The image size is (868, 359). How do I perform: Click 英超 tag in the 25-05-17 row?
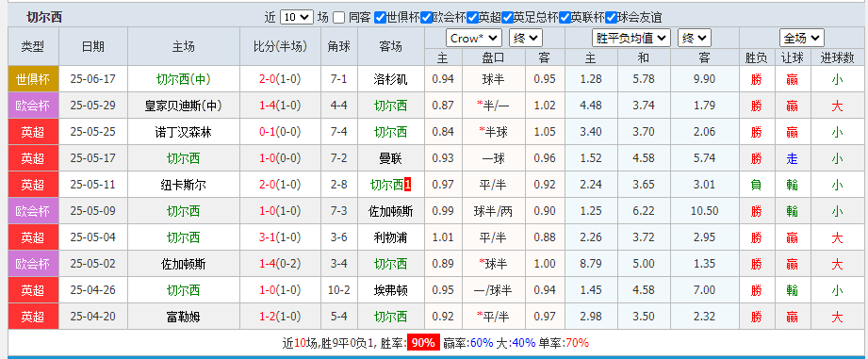(33, 158)
